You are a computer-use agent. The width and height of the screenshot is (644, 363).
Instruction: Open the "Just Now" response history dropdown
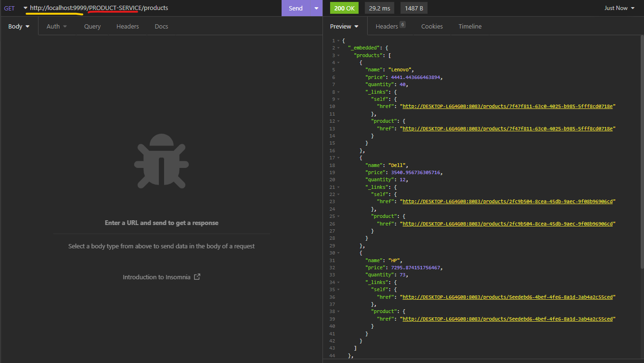619,8
